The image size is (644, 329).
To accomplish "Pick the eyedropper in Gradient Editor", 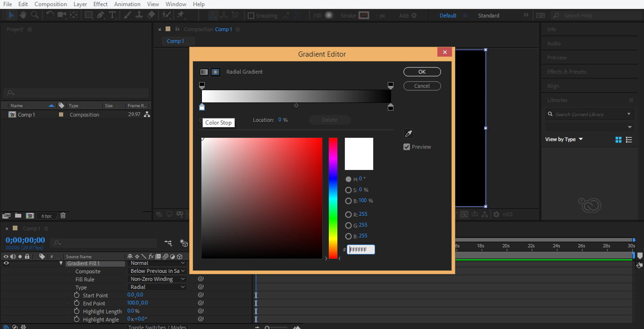I will tap(409, 134).
